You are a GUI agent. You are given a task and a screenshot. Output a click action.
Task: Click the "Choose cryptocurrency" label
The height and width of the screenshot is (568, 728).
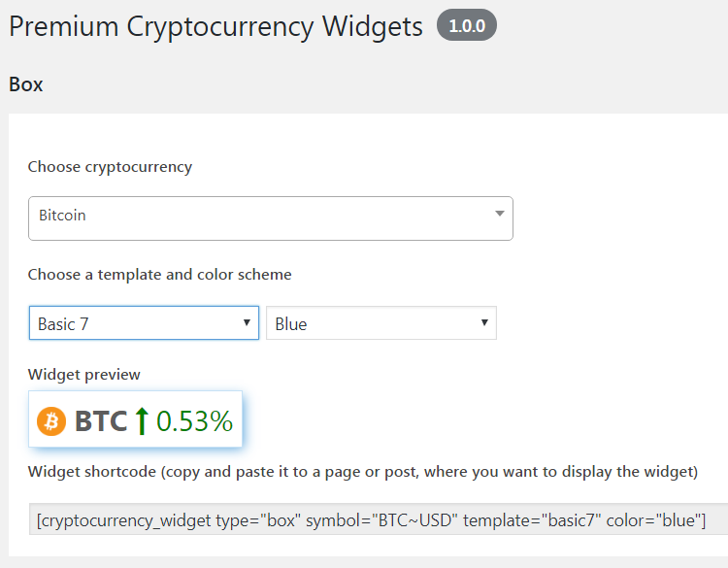pyautogui.click(x=110, y=167)
